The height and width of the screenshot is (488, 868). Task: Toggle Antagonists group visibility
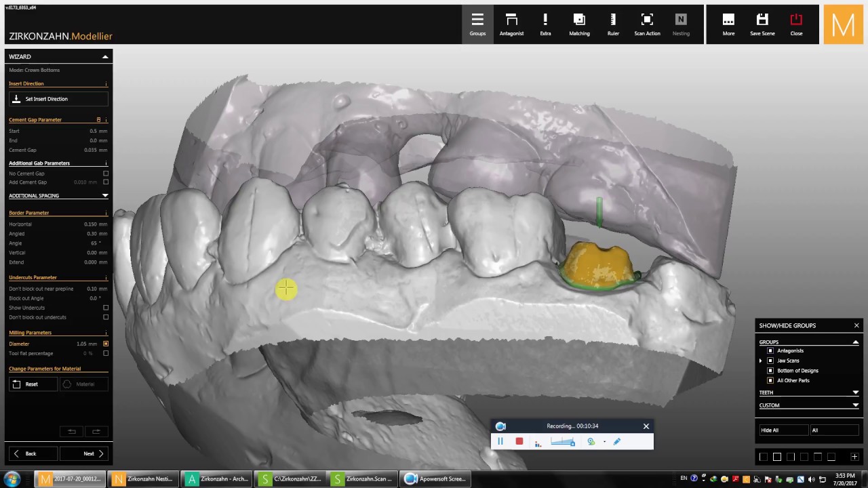pyautogui.click(x=770, y=351)
